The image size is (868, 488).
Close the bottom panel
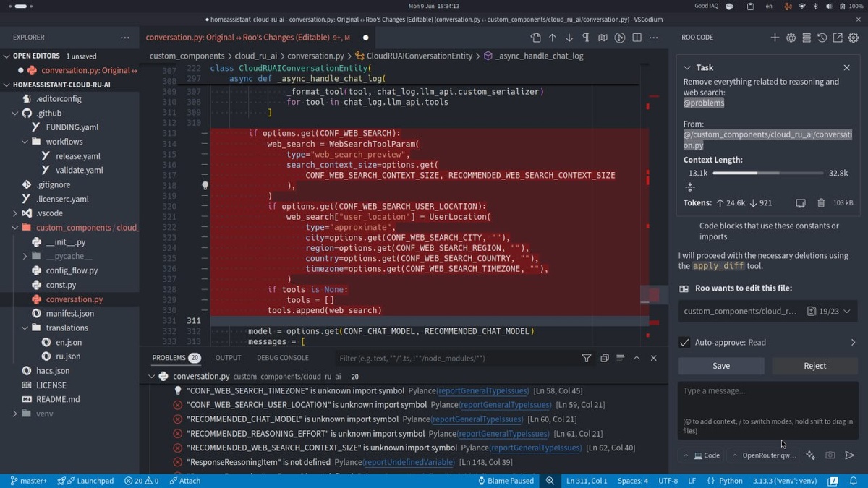click(x=653, y=358)
